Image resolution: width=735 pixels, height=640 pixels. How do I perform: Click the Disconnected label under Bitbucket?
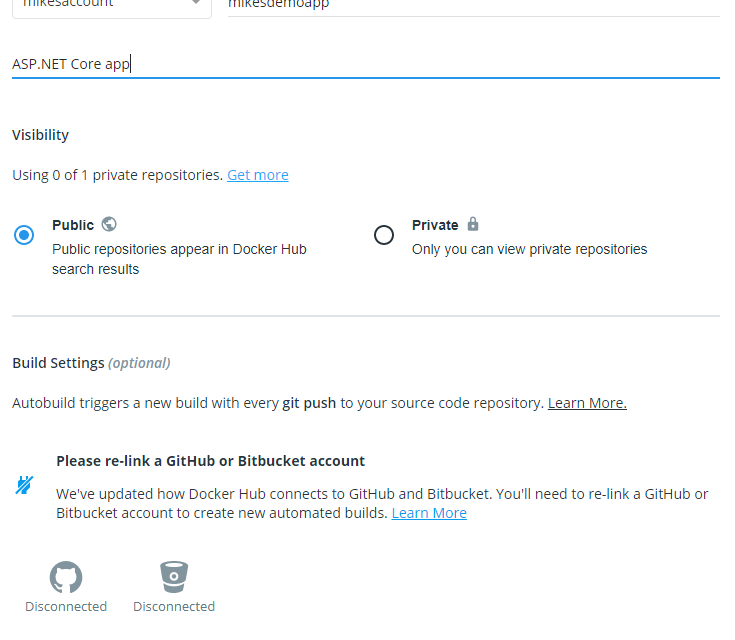click(x=174, y=606)
